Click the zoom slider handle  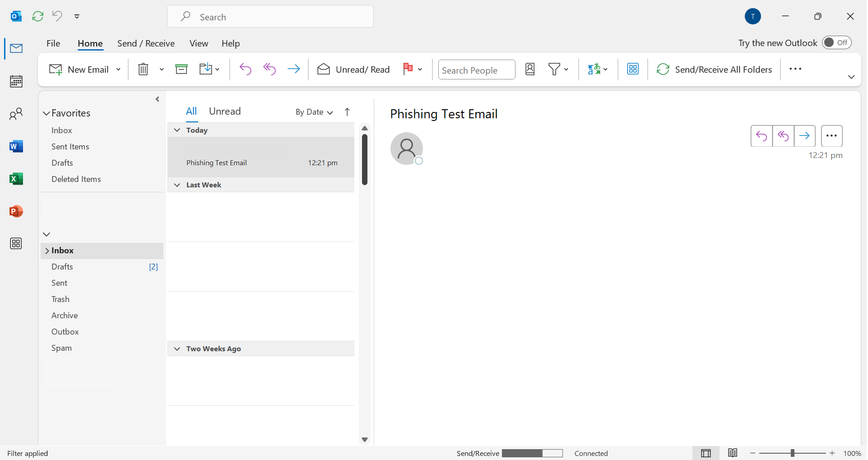tap(793, 453)
